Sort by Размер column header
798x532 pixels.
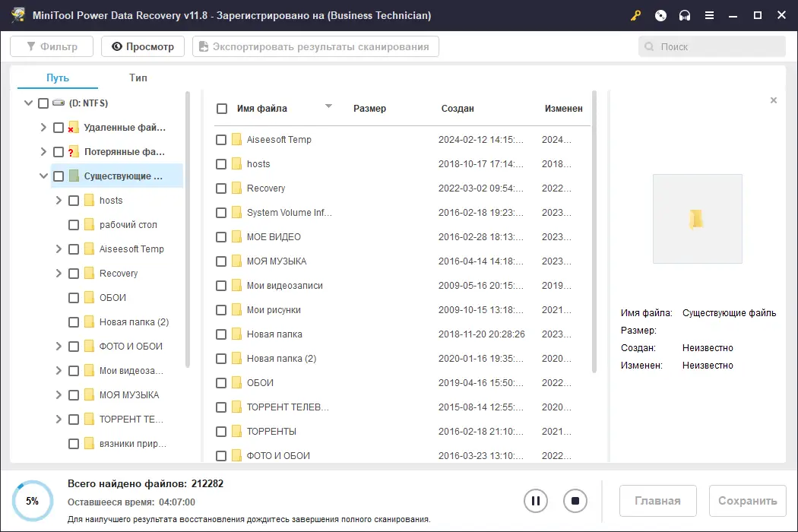tap(369, 109)
